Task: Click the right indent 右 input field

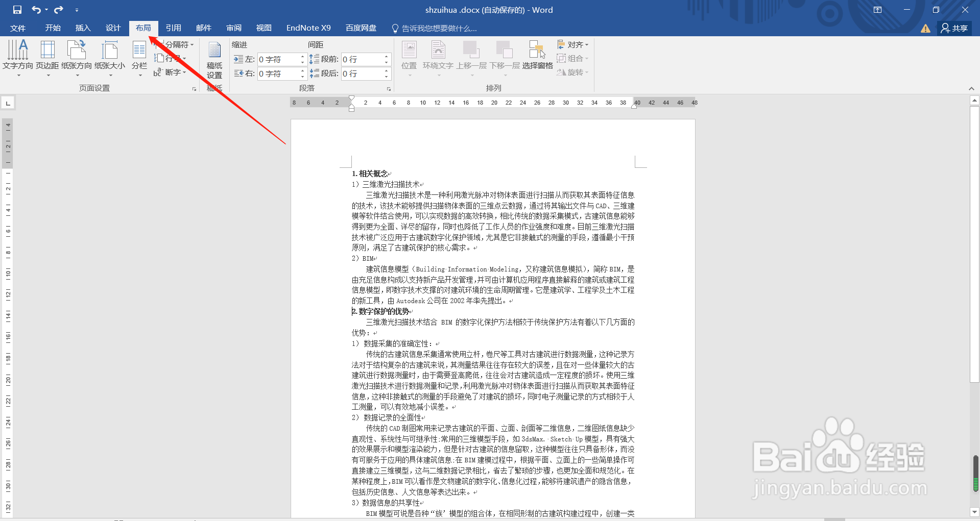Action: (278, 73)
